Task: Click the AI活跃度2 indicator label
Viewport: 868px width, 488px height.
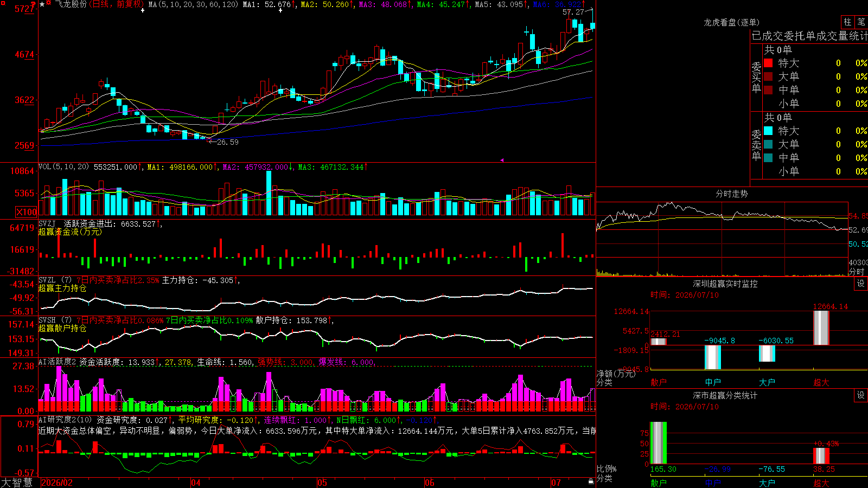Action: [58, 362]
